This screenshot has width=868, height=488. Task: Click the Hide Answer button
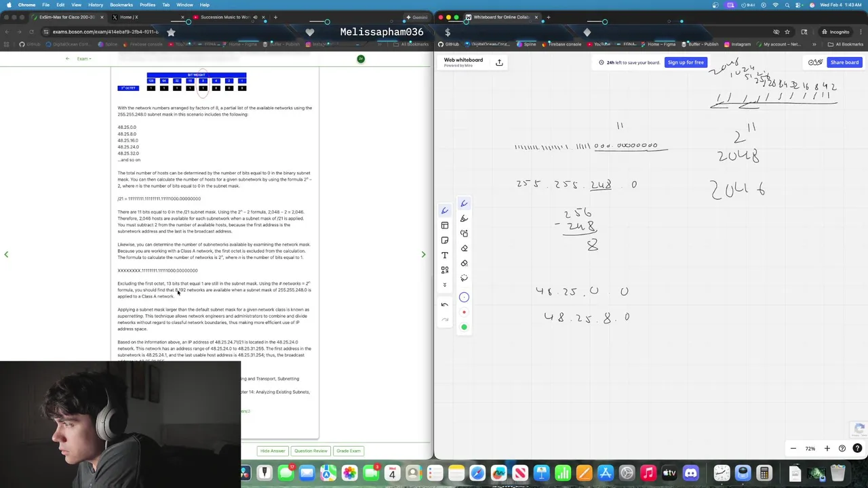(273, 451)
